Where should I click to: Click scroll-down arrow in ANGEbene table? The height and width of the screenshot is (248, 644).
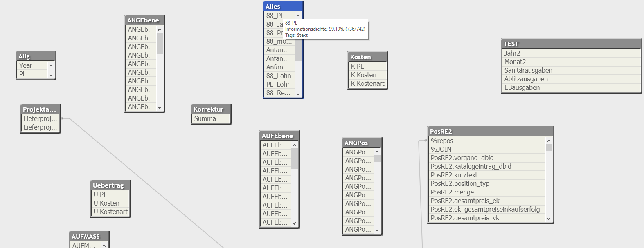(160, 108)
